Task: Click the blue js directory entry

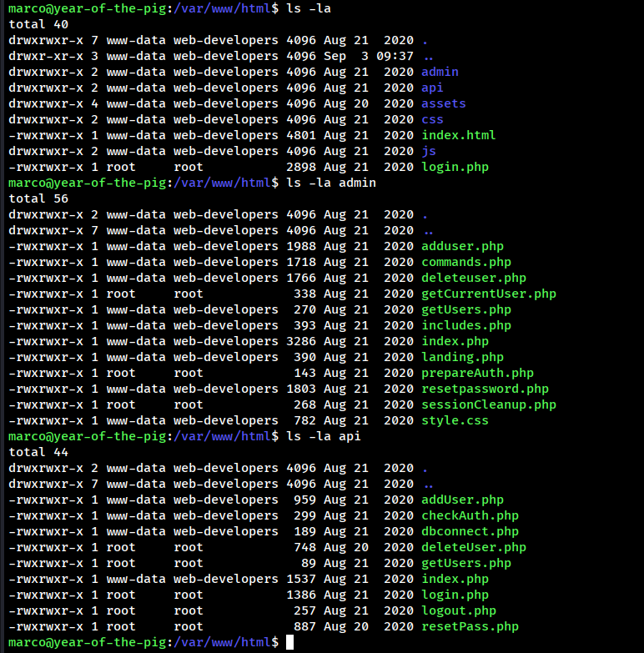Action: point(429,151)
